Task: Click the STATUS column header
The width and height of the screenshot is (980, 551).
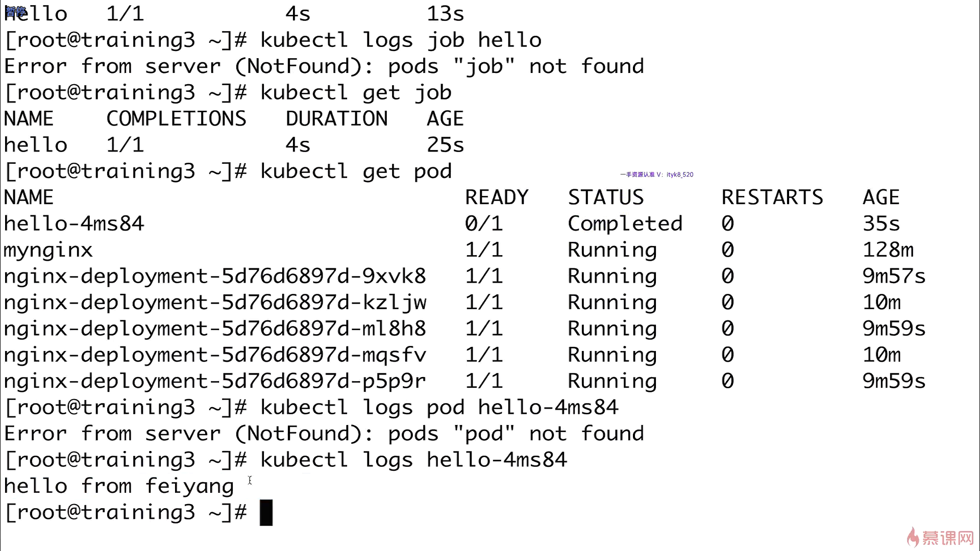Action: point(606,197)
